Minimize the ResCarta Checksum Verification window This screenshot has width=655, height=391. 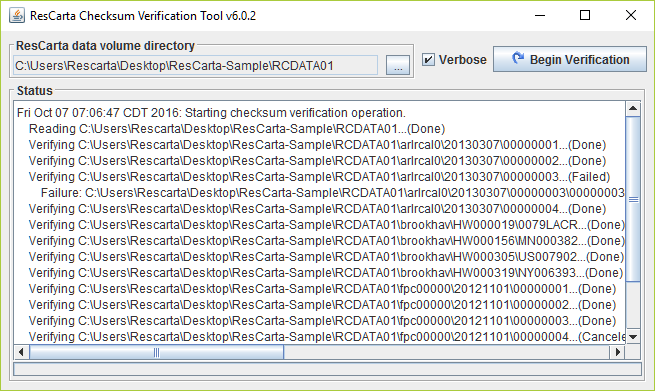(x=540, y=15)
